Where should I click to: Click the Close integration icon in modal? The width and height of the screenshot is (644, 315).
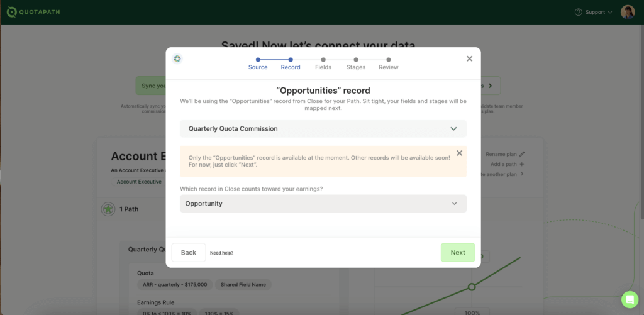(x=177, y=58)
